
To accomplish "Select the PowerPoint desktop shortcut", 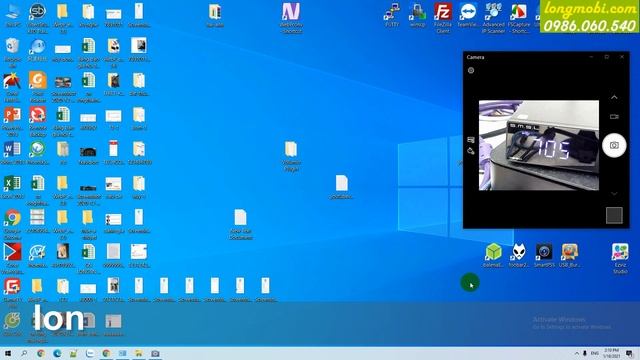I will 12,121.
